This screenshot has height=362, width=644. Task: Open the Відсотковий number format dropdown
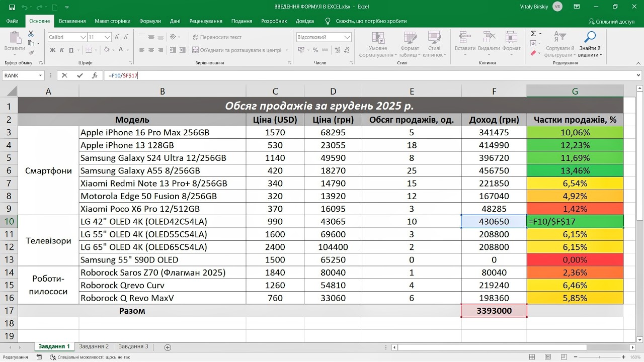click(347, 37)
